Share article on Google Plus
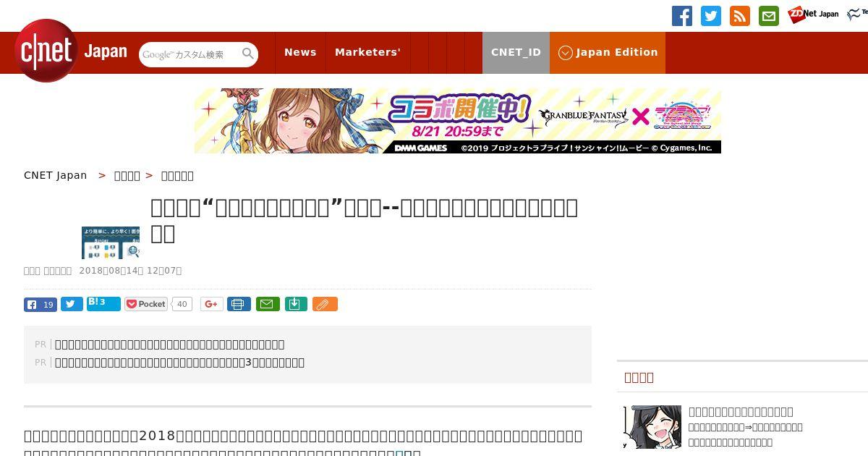This screenshot has width=868, height=456. click(x=212, y=304)
